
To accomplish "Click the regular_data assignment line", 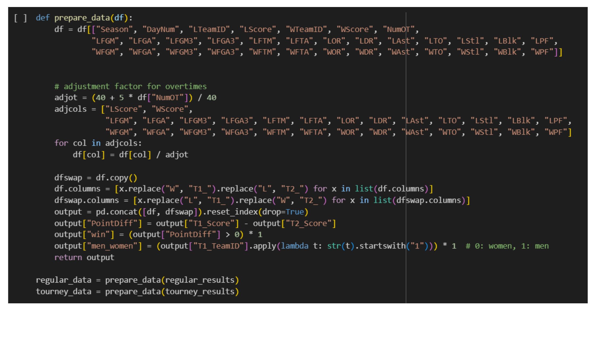I will tap(137, 280).
